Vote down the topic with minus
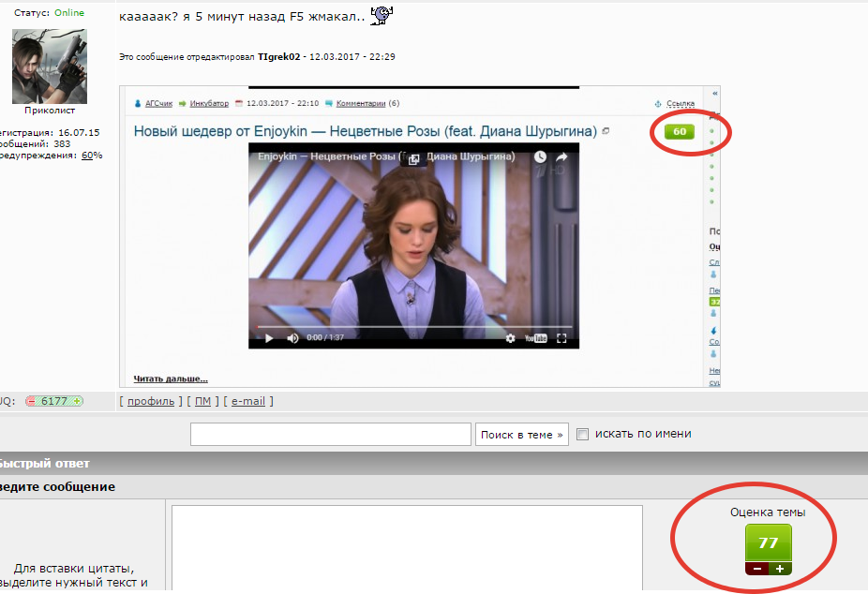Screen dimensions: 868x594 coord(756,569)
